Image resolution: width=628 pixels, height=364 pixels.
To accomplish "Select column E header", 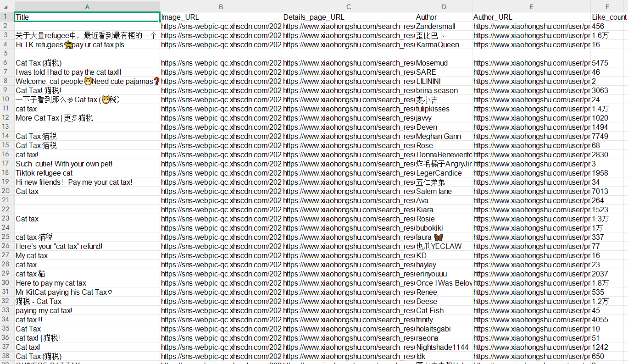I will tap(531, 6).
